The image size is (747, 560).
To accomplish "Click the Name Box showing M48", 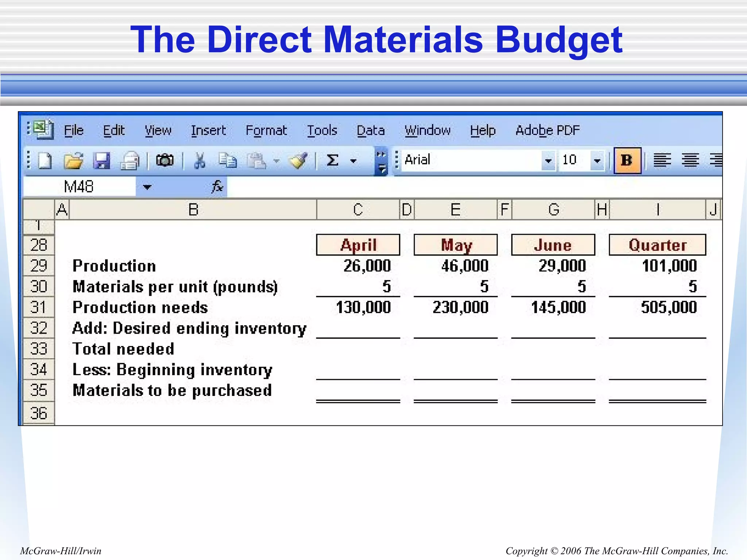I will pos(79,187).
